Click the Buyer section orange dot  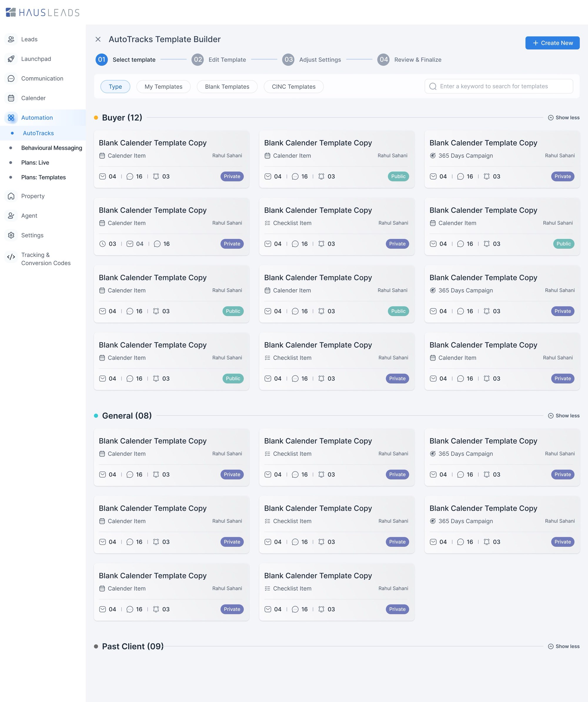(x=96, y=118)
